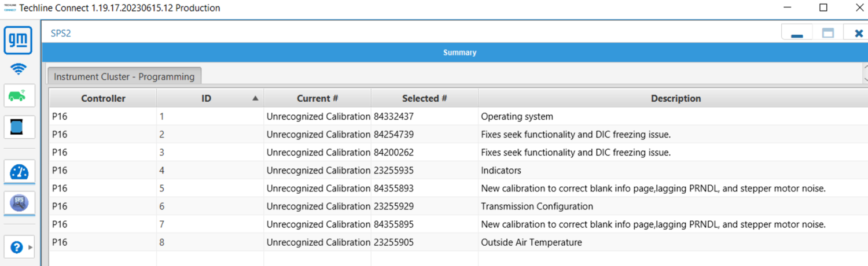Click the GM logo icon in sidebar
Image resolution: width=868 pixels, height=266 pixels.
tap(19, 41)
